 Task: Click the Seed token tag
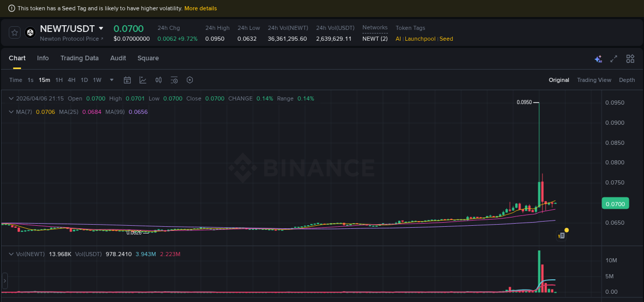pos(446,39)
